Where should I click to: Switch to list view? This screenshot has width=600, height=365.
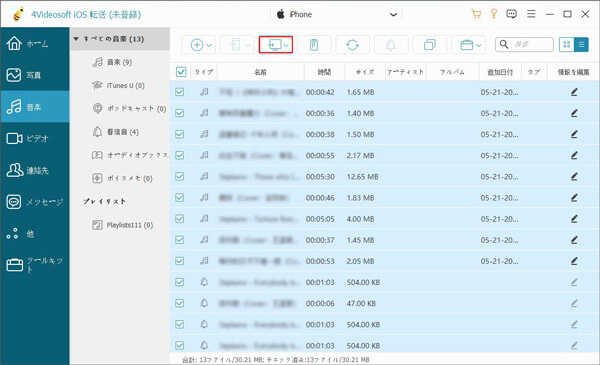click(x=581, y=44)
